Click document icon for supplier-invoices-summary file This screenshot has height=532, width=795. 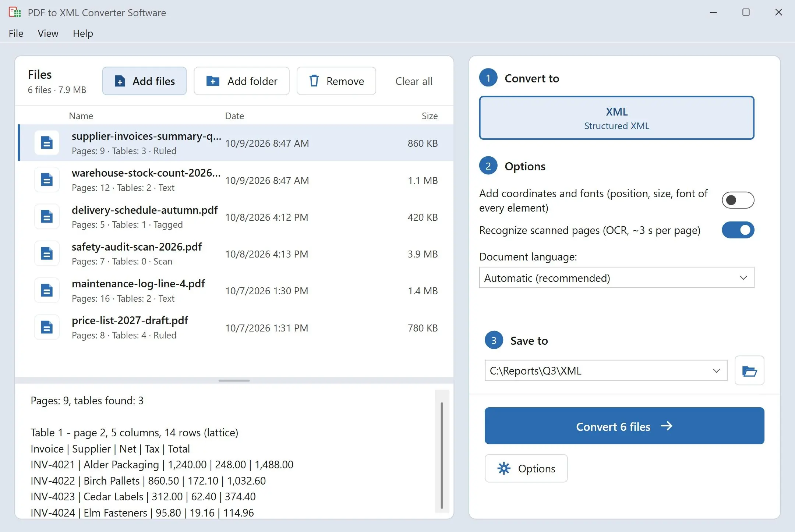(x=47, y=143)
